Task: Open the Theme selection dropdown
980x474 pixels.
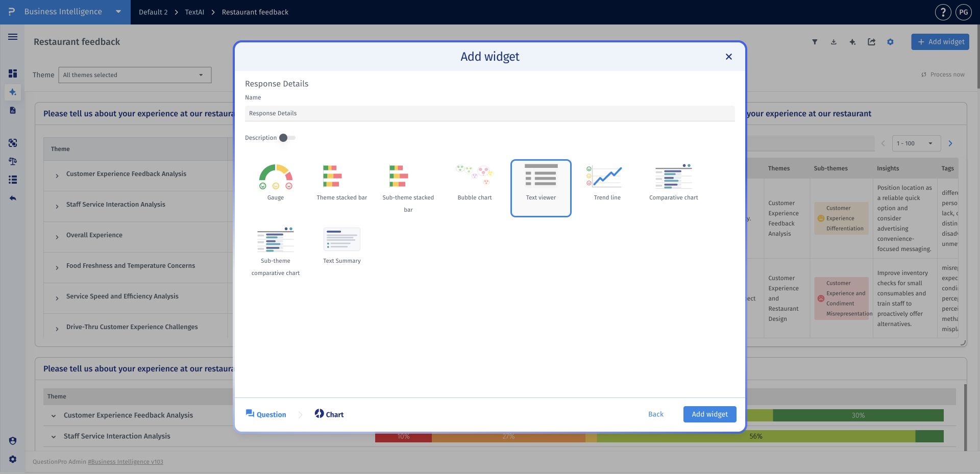Action: [135, 75]
